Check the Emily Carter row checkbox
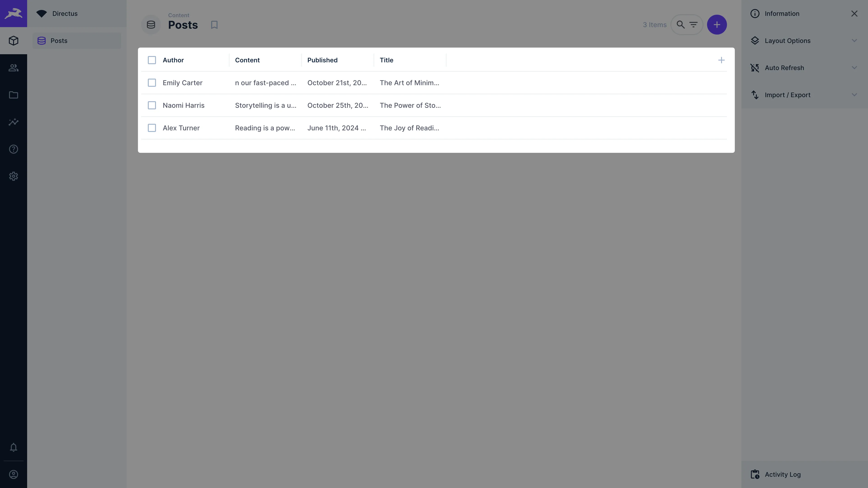The image size is (868, 488). (x=152, y=82)
